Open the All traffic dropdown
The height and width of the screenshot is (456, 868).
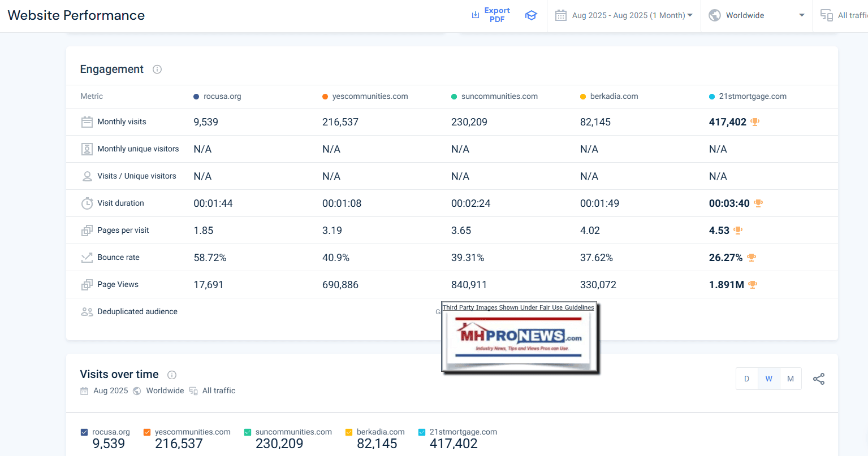point(844,15)
